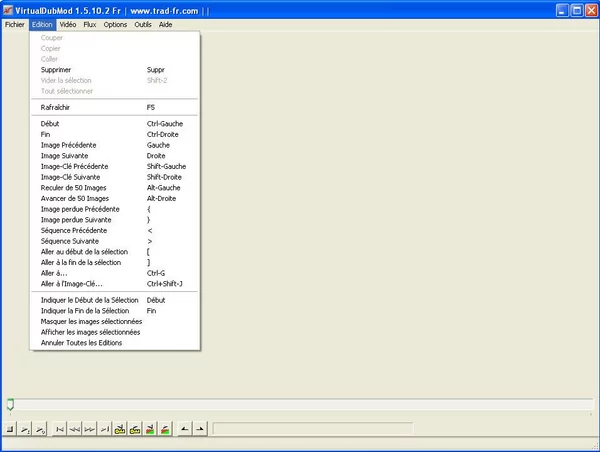The image size is (600, 452).
Task: Step one frame forward toolbar icon
Action: [89, 429]
